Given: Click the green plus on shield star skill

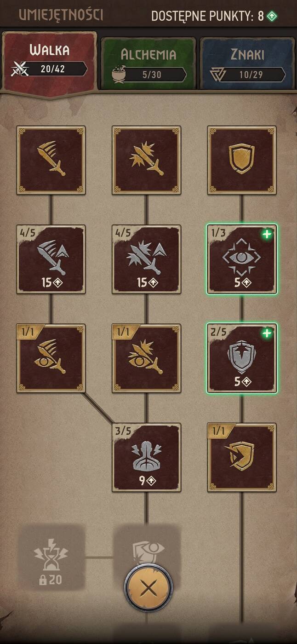Looking at the screenshot, I should point(267,333).
